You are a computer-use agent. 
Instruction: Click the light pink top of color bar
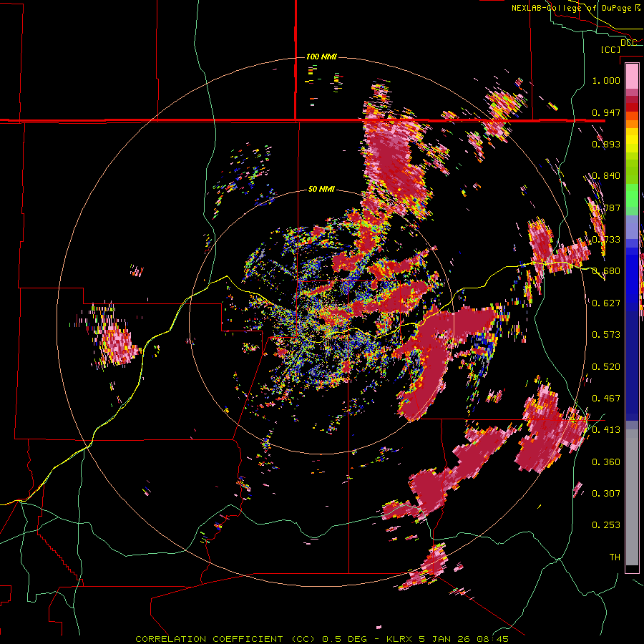coord(632,76)
